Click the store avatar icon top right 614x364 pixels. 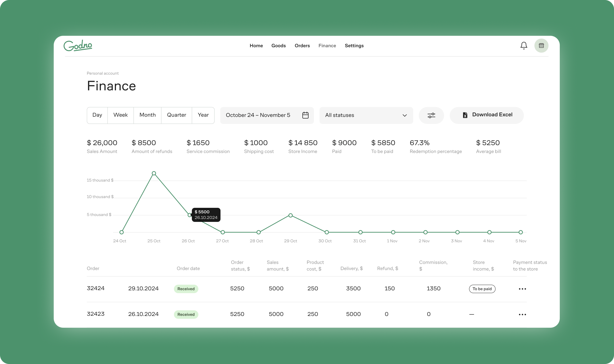[x=541, y=45]
